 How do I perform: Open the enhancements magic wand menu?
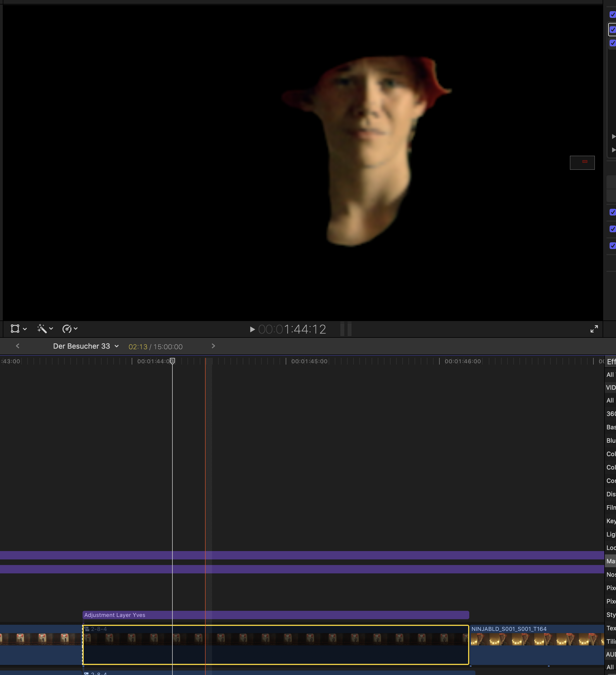tap(45, 329)
